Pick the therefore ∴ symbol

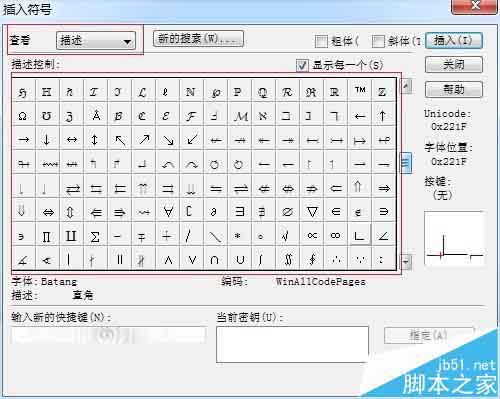(x=336, y=259)
